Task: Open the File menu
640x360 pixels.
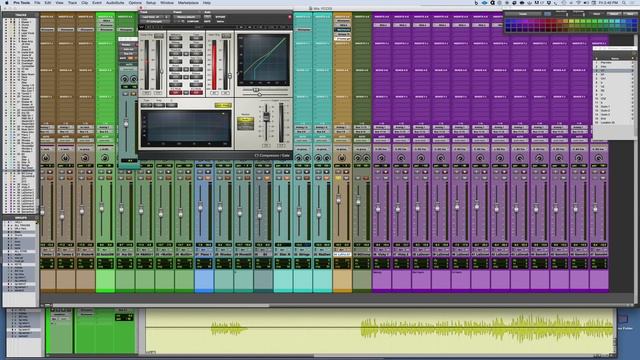Action: [37, 2]
